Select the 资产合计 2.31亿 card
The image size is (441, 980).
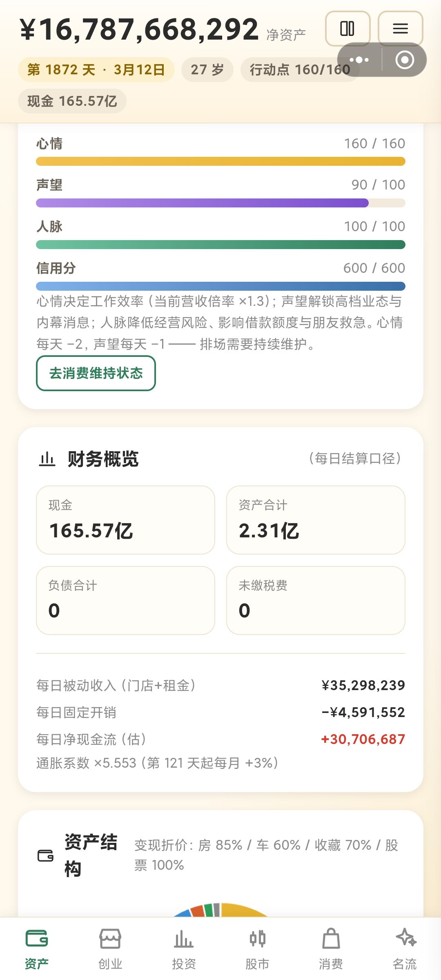(x=316, y=520)
